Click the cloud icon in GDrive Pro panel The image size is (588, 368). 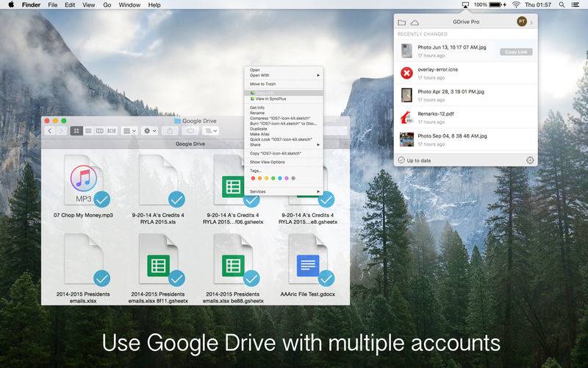click(x=415, y=23)
